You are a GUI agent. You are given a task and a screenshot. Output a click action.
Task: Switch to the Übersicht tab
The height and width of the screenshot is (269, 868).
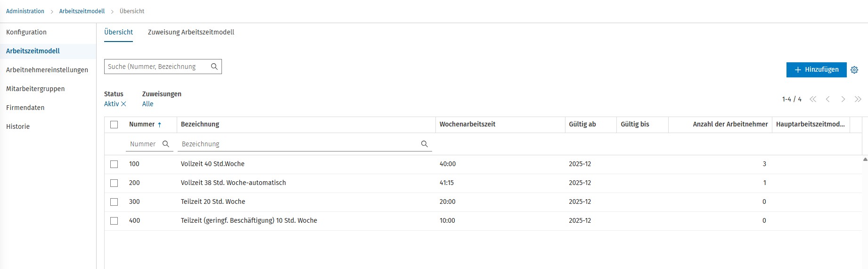click(x=119, y=32)
